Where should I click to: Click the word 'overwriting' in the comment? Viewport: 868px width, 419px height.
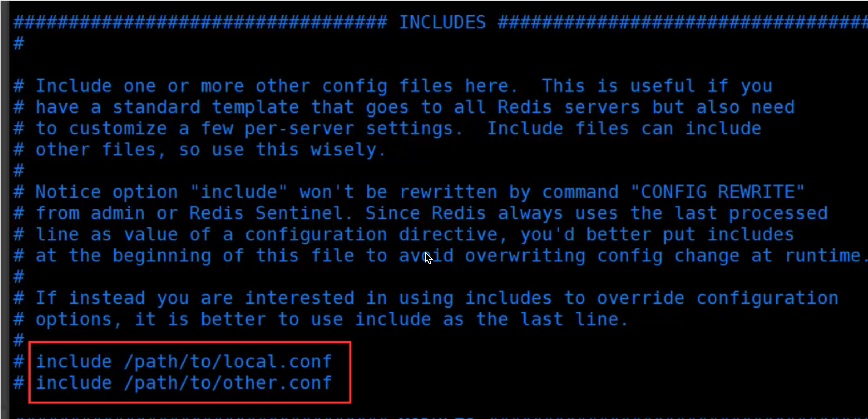(525, 256)
